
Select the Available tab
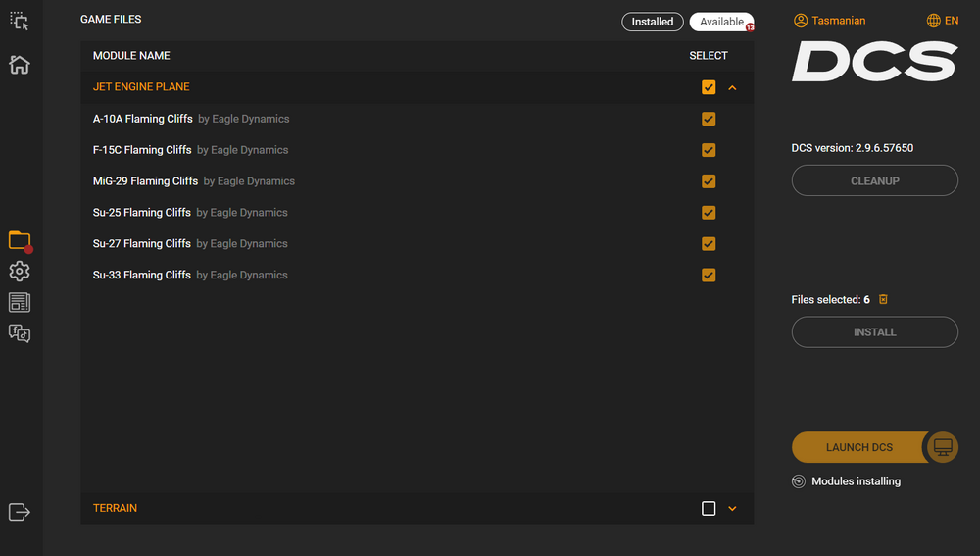click(721, 22)
